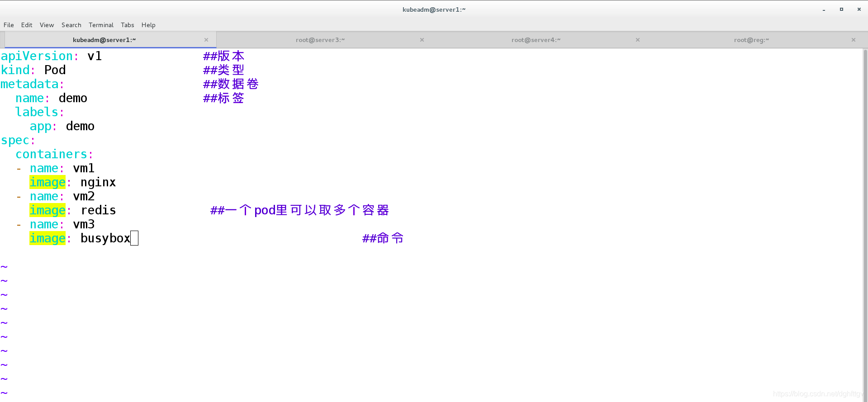The width and height of the screenshot is (868, 402).
Task: Click the 'metadata:' line
Action: pyautogui.click(x=33, y=84)
